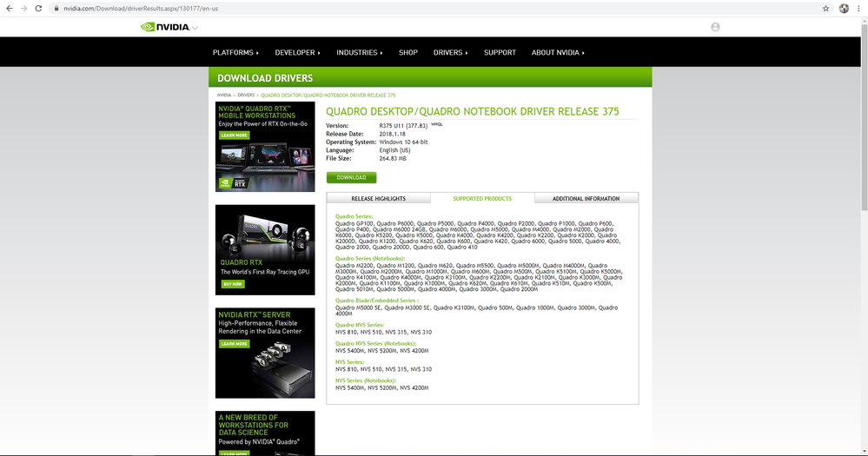Image resolution: width=868 pixels, height=456 pixels.
Task: Click the Quadro Blade/Embedded Series heading
Action: pyautogui.click(x=376, y=301)
